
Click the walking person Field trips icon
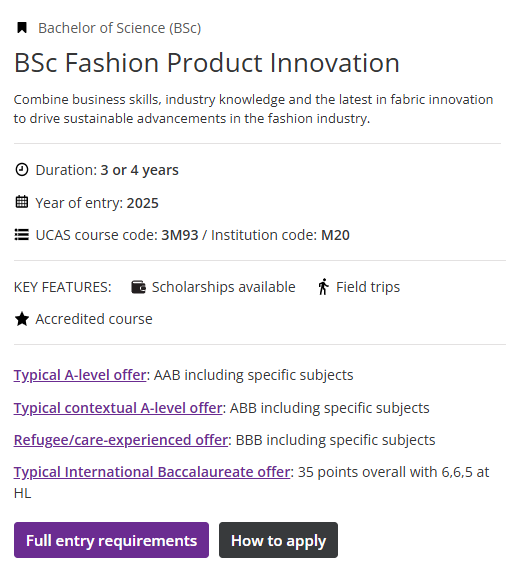323,287
